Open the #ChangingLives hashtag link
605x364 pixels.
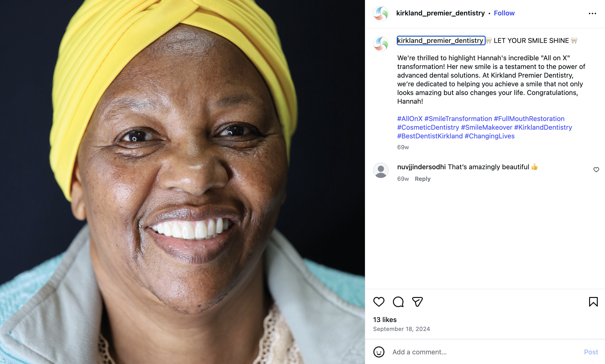click(x=489, y=136)
